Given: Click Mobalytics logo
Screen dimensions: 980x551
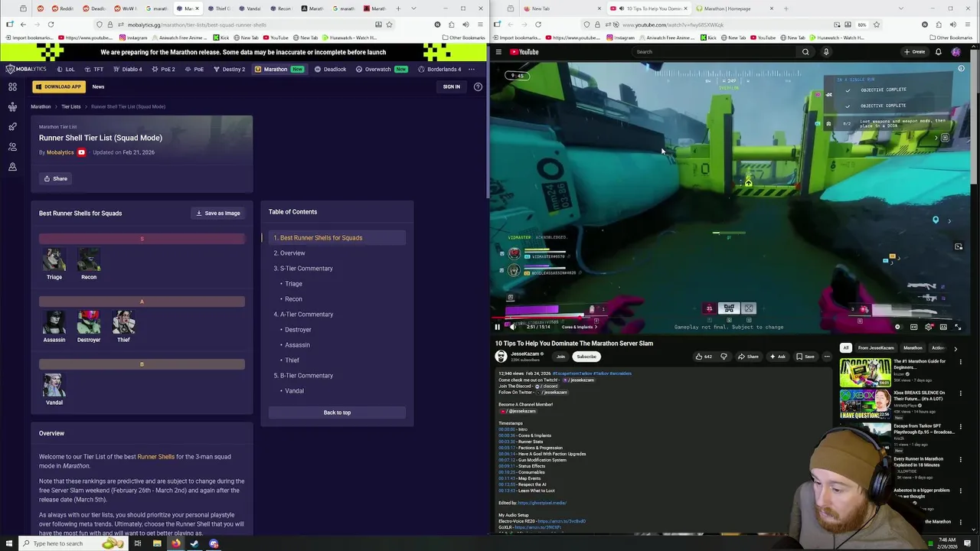Looking at the screenshot, I should [x=27, y=69].
